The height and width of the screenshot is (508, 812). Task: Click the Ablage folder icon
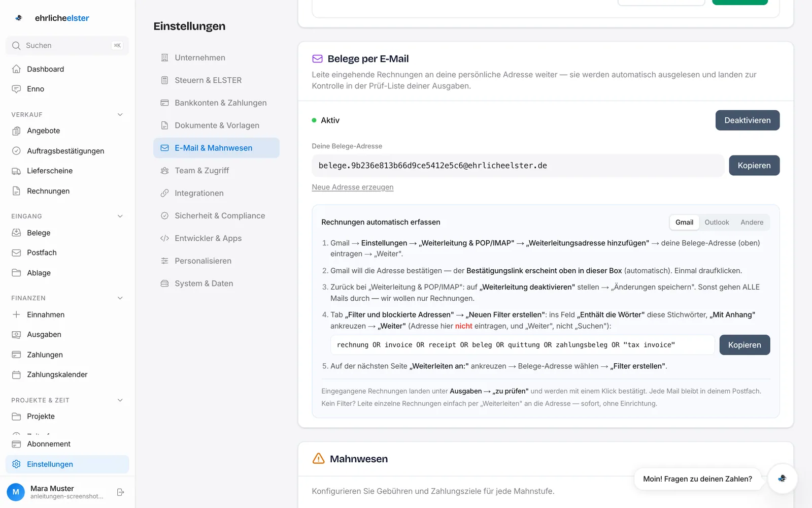16,273
